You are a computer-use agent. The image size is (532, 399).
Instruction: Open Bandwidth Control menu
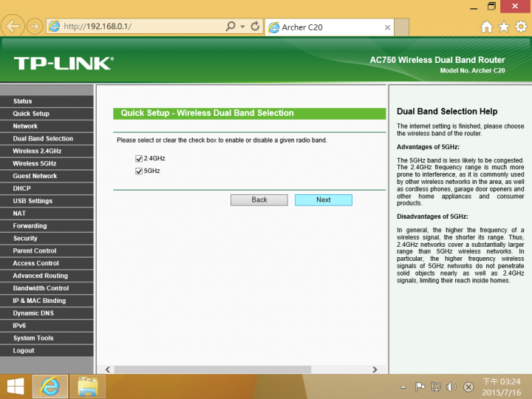[47, 288]
